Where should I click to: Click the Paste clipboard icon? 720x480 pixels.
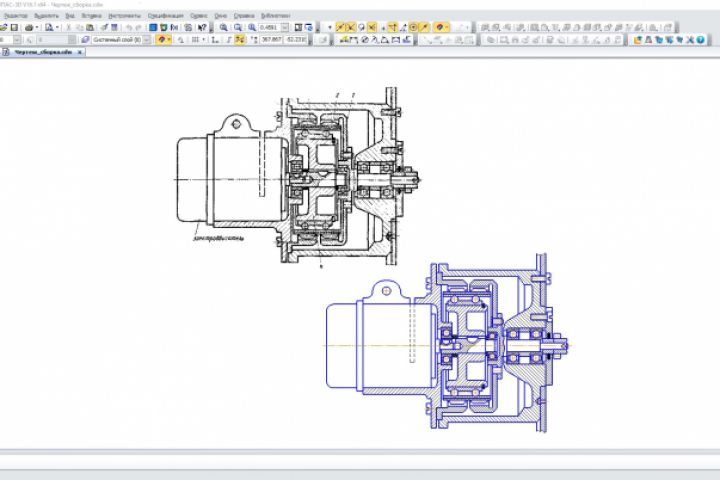(x=90, y=28)
